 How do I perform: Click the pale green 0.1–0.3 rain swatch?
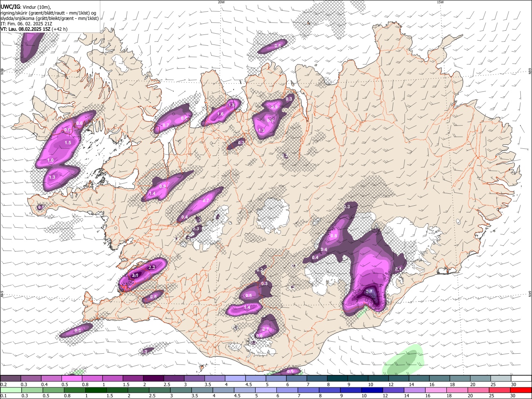click(x=11, y=390)
